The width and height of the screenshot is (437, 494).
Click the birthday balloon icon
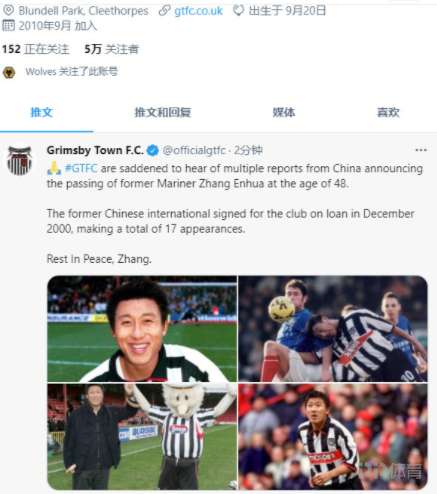pos(238,10)
